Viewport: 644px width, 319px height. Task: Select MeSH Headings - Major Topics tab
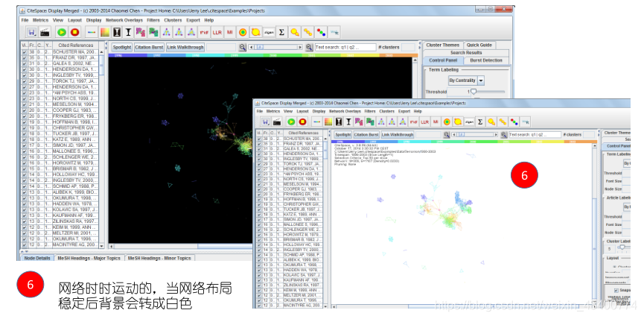click(89, 258)
